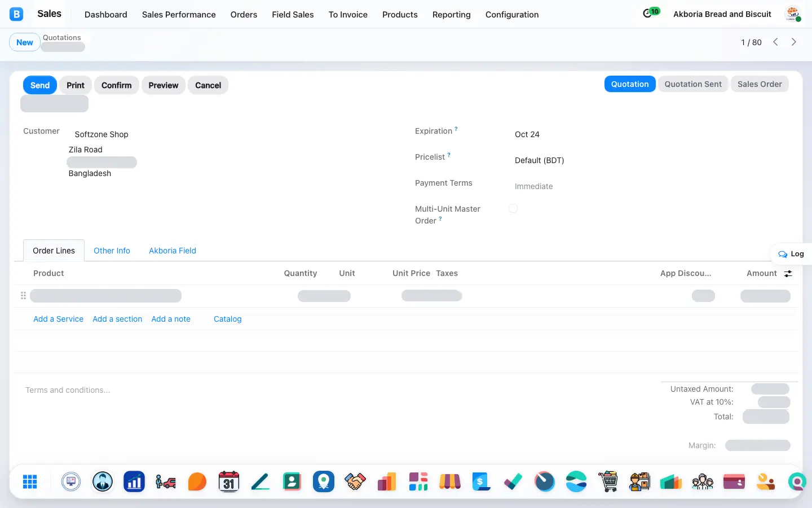Click the Add a Service link
The image size is (812, 508).
coord(58,319)
